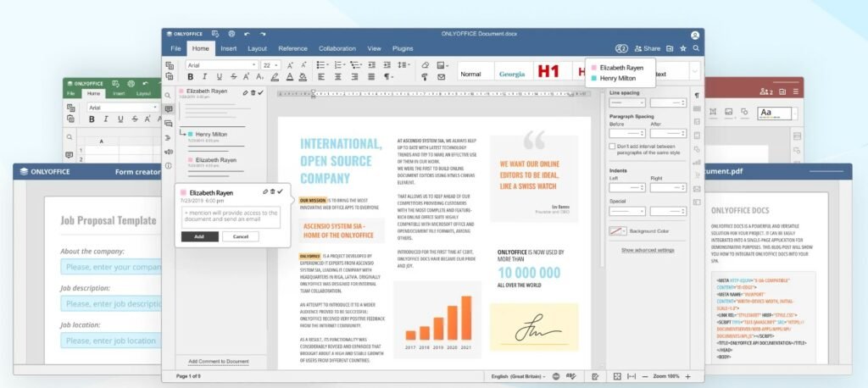This screenshot has height=388, width=868.
Task: Toggle underline in the document editor
Action: 220,77
